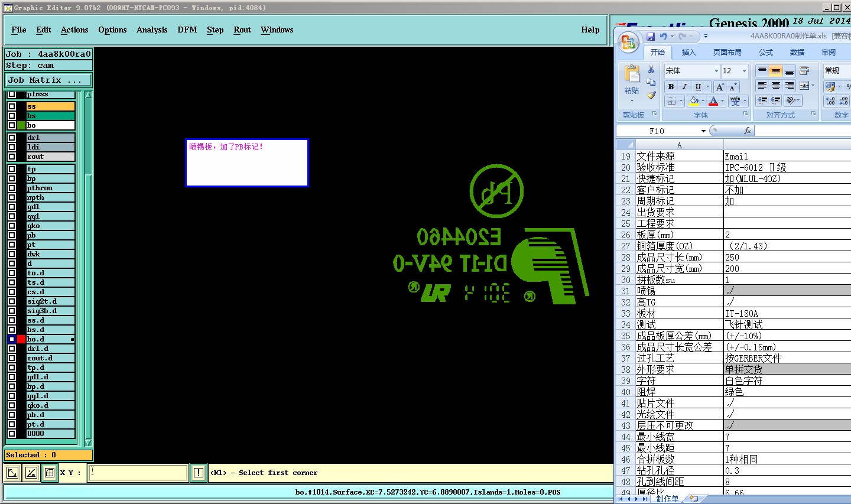Click cell borders icon in Excel

pyautogui.click(x=671, y=101)
